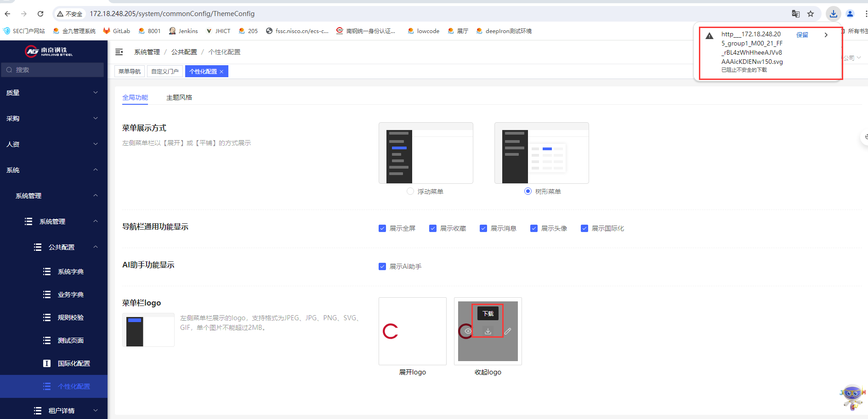
Task: Expand the 质量 sidebar menu
Action: click(54, 93)
